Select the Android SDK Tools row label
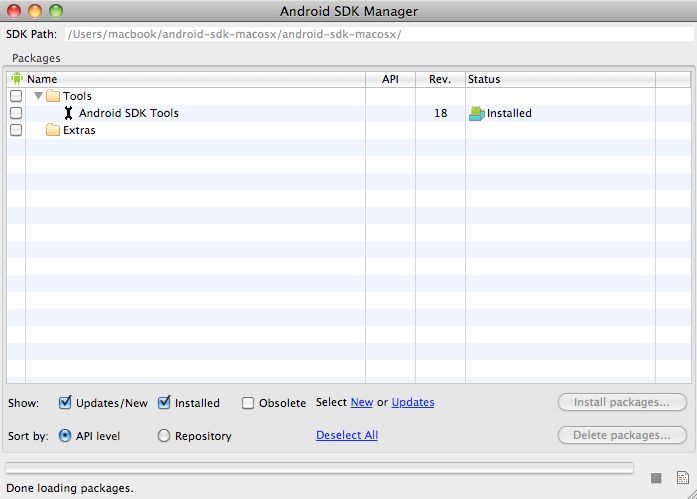Image resolution: width=697 pixels, height=499 pixels. [x=129, y=113]
